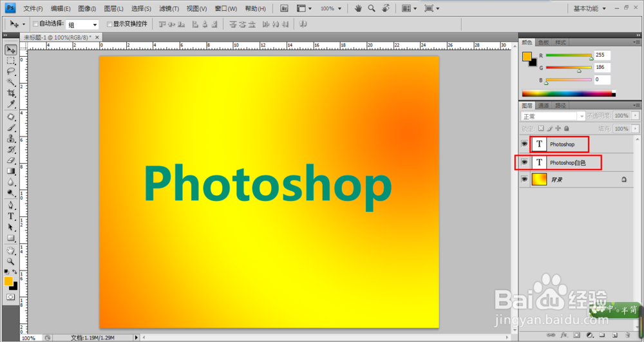Select the Gradient tool

(11, 171)
